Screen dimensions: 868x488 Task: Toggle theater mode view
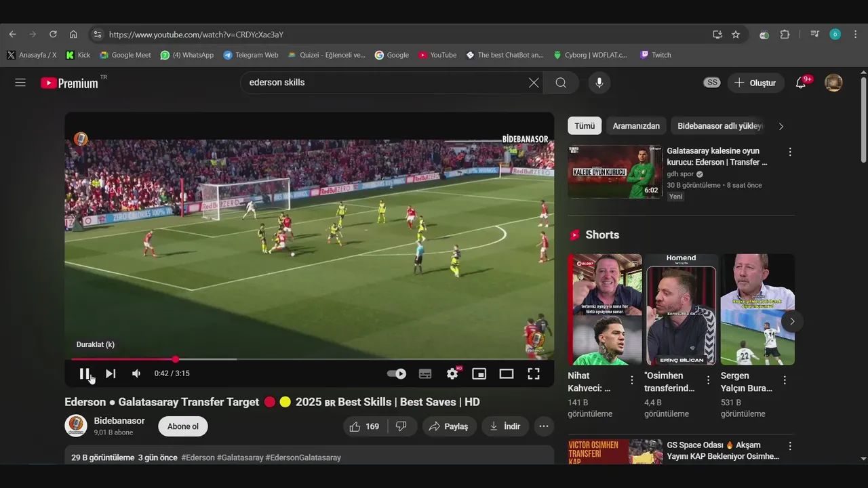coord(507,373)
